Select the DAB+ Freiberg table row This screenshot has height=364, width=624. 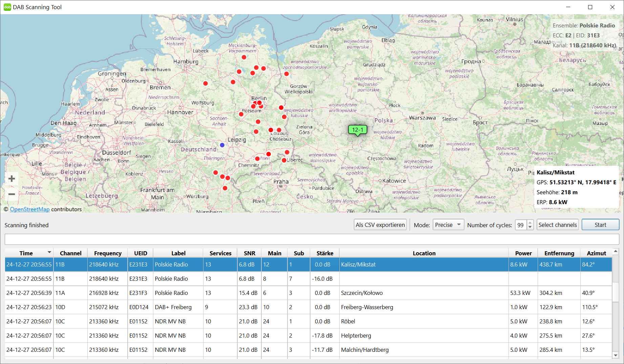click(173, 307)
